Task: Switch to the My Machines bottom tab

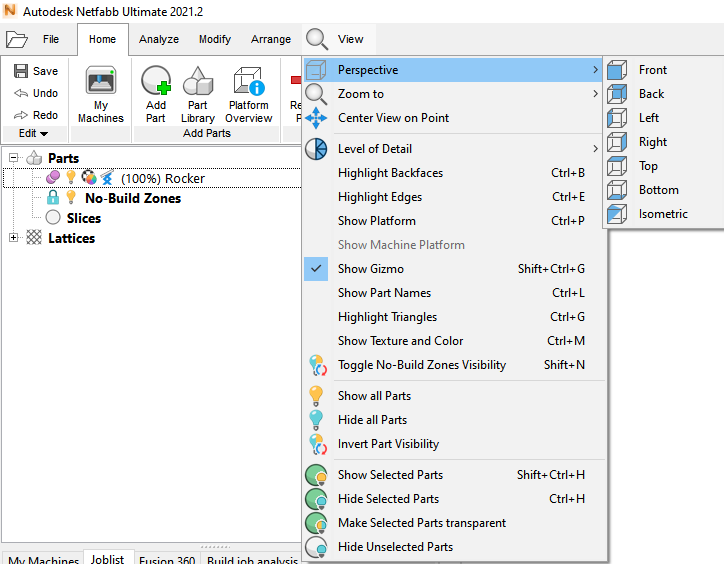Action: 43,559
